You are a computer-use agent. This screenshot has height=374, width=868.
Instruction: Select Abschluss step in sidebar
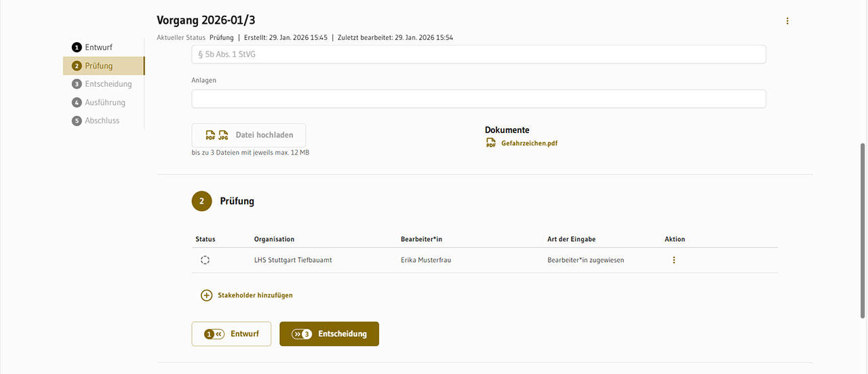96,121
